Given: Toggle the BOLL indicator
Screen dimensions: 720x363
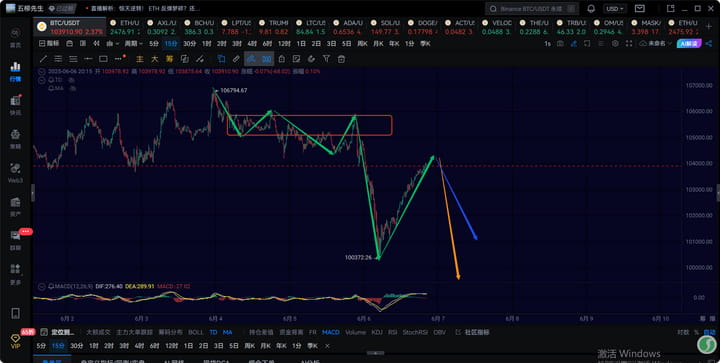Looking at the screenshot, I should pyautogui.click(x=196, y=332).
